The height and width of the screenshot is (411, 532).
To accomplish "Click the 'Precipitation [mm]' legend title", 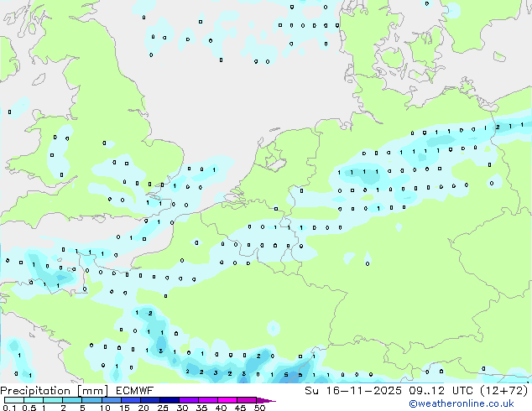I will 54,391.
